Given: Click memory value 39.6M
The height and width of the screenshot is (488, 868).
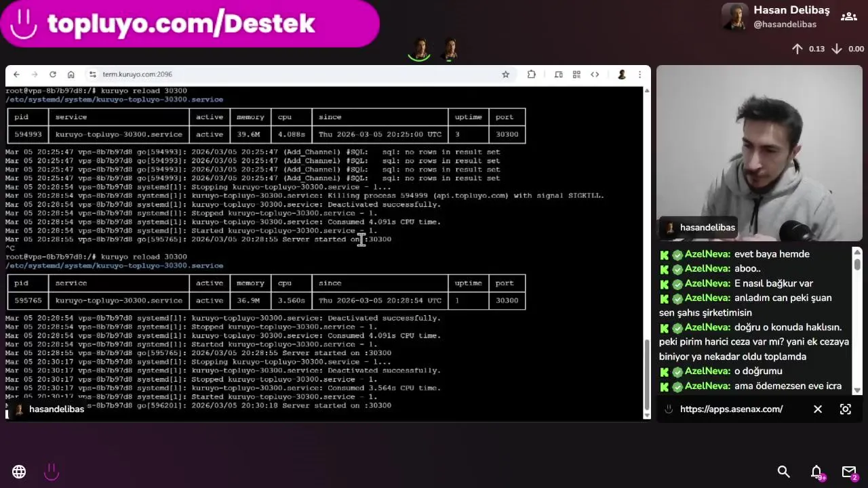Looking at the screenshot, I should point(248,134).
